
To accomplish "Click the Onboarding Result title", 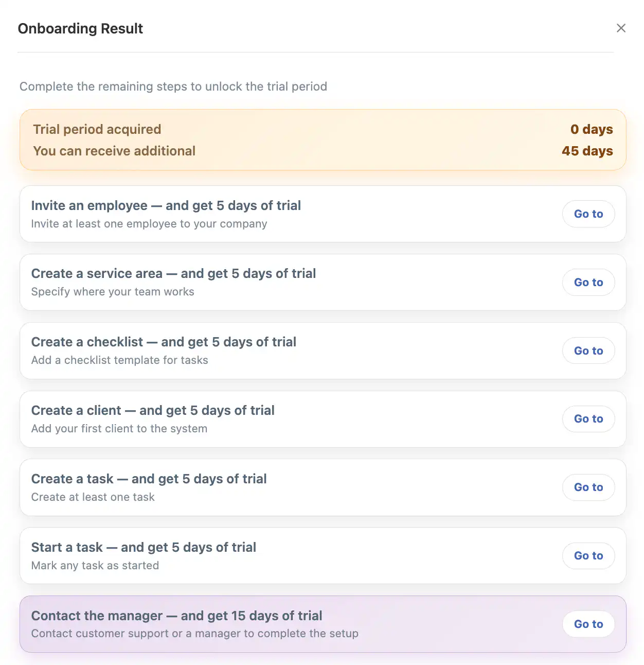I will [x=80, y=28].
